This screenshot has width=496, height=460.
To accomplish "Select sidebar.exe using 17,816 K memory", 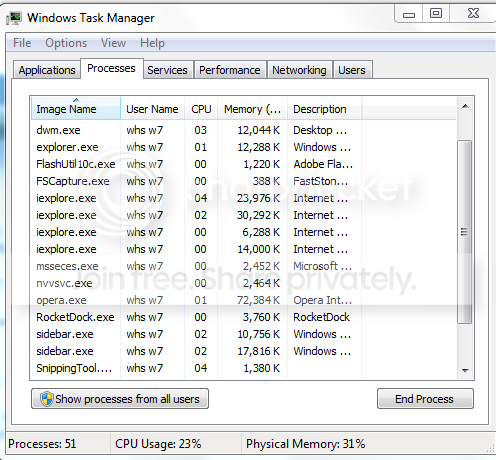I will (243, 351).
